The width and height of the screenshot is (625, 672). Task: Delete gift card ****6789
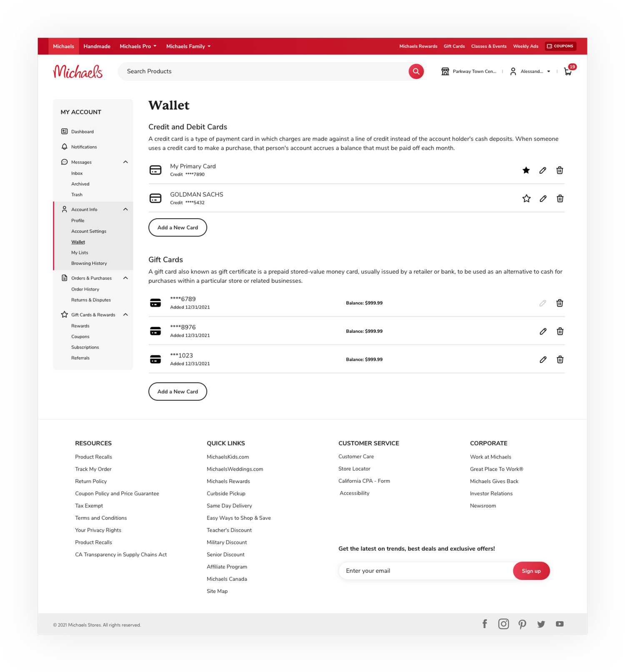[x=560, y=303]
